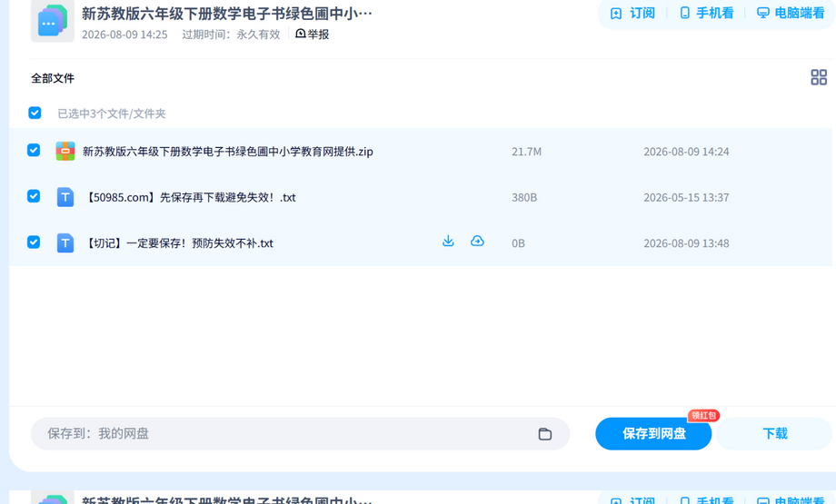Open 【50985.com】先保存再下载避免失效！.txt file name

190,198
